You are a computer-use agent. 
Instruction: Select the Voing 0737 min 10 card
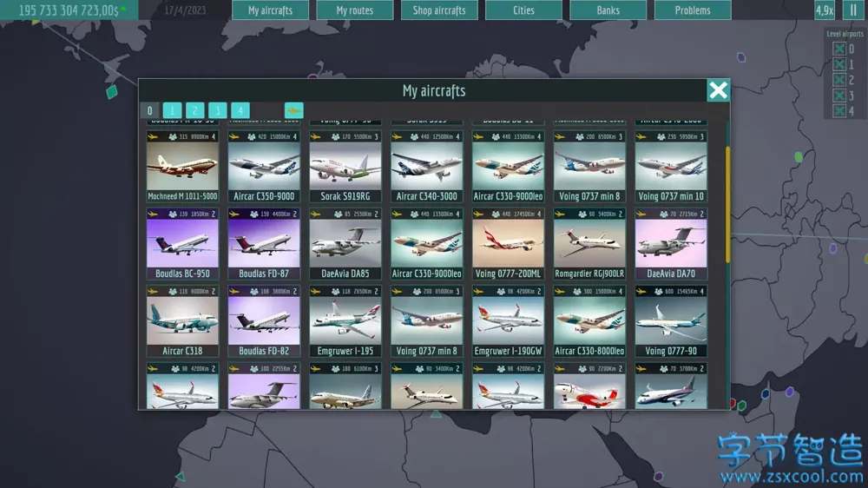tap(671, 166)
